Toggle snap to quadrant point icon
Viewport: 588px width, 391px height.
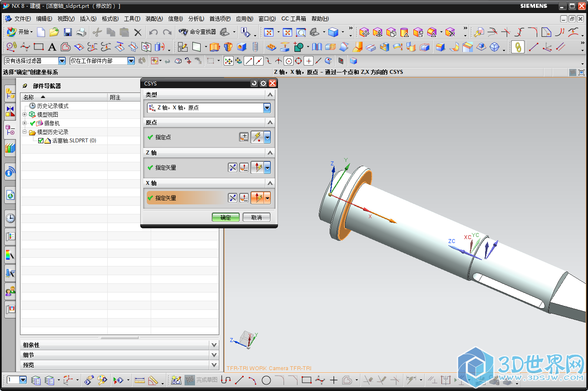click(298, 61)
